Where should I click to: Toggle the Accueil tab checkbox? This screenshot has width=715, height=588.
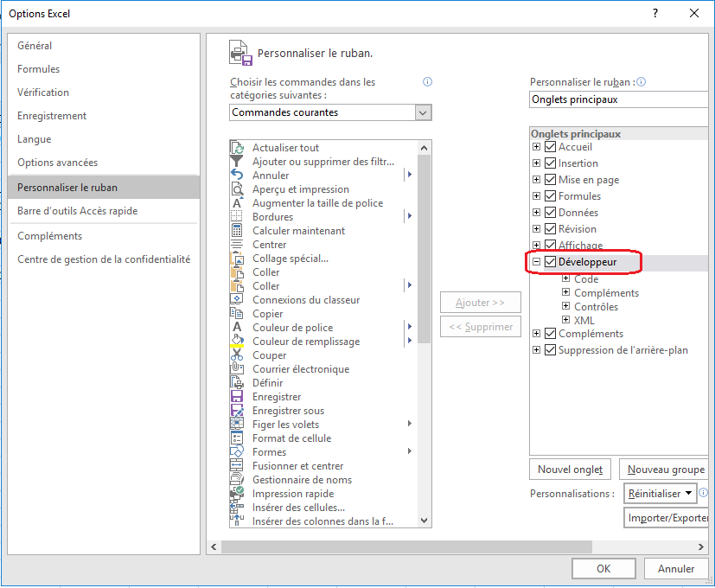[551, 147]
